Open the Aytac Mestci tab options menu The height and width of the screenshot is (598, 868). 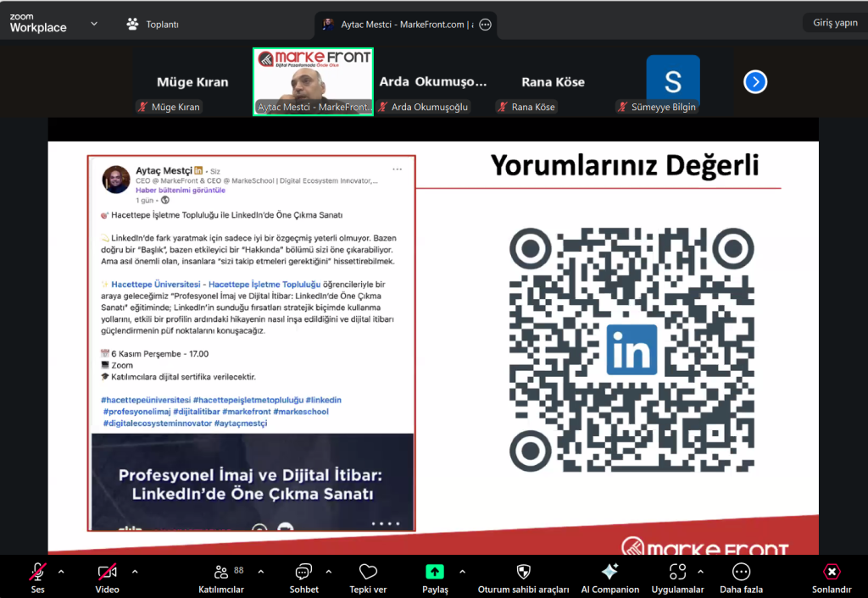(485, 25)
